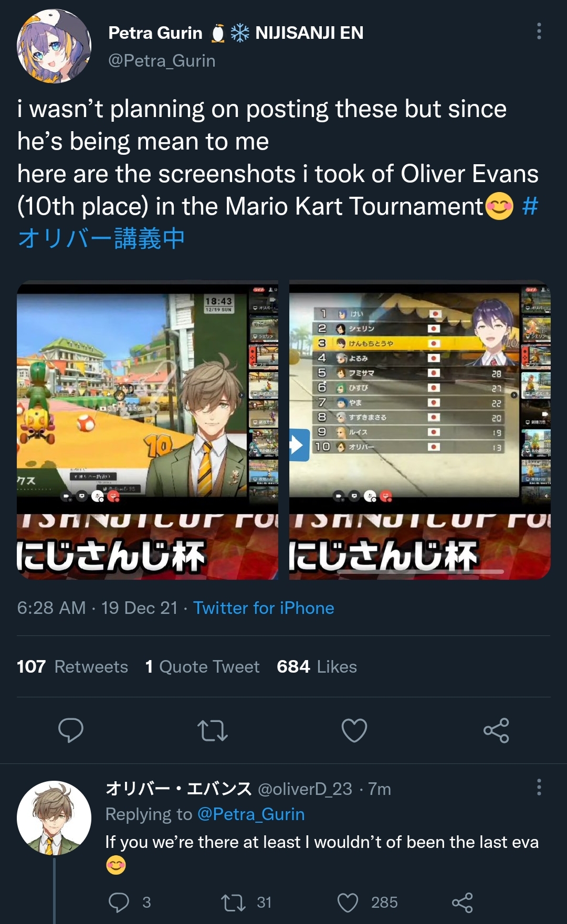Screen dimensions: 567x924
Task: Retweet Oliver's reply showing 31
Action: [233, 902]
